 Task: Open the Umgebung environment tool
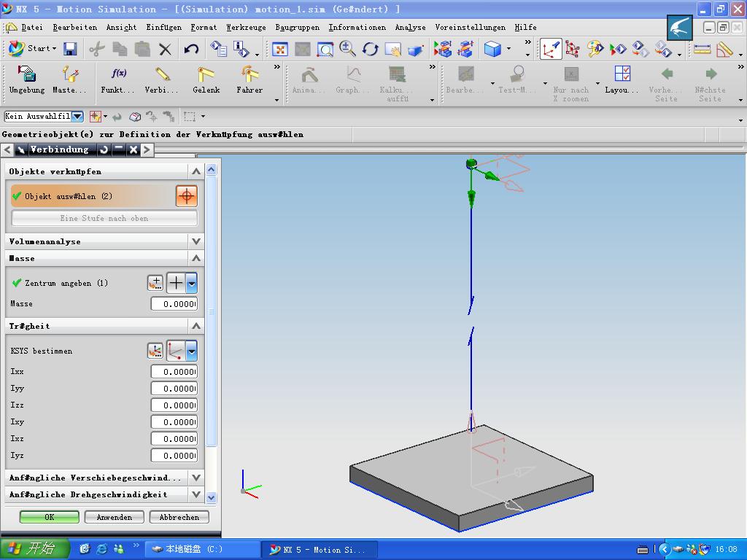point(27,79)
